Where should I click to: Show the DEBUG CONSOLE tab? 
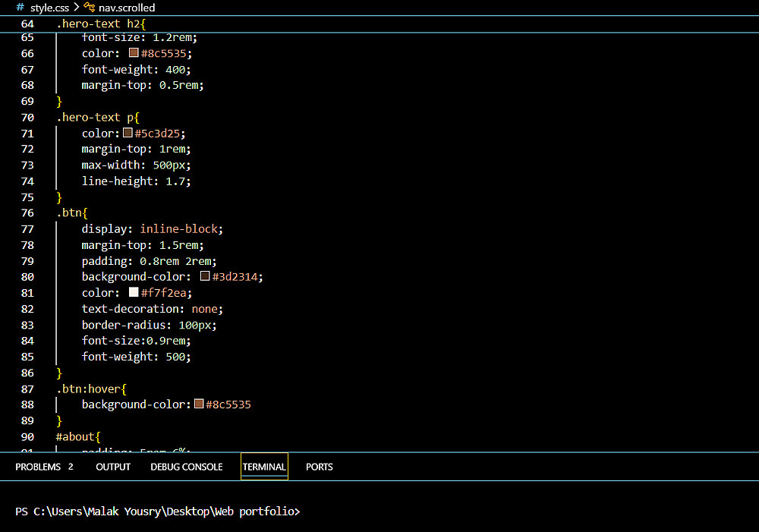pyautogui.click(x=187, y=467)
